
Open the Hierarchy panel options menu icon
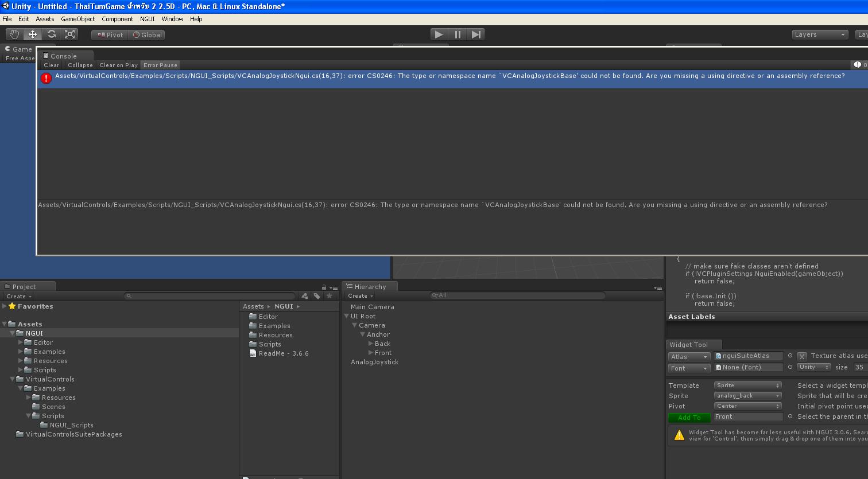pos(658,287)
